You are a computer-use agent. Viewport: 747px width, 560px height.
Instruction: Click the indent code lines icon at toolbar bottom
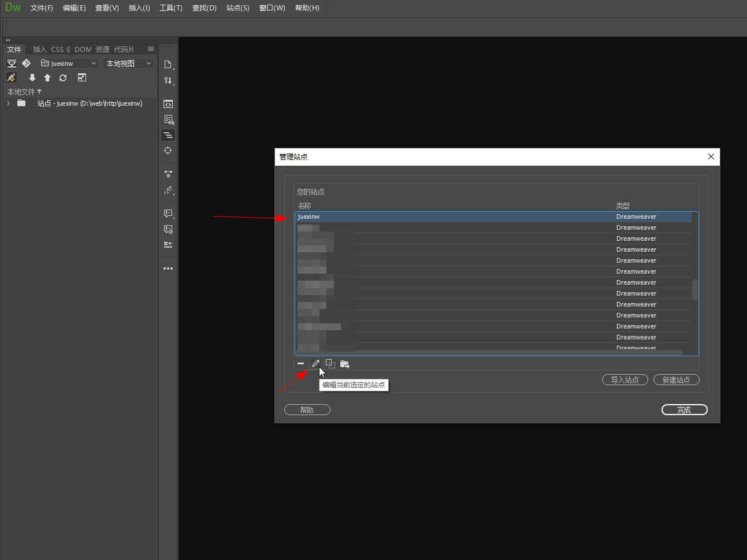point(168,245)
